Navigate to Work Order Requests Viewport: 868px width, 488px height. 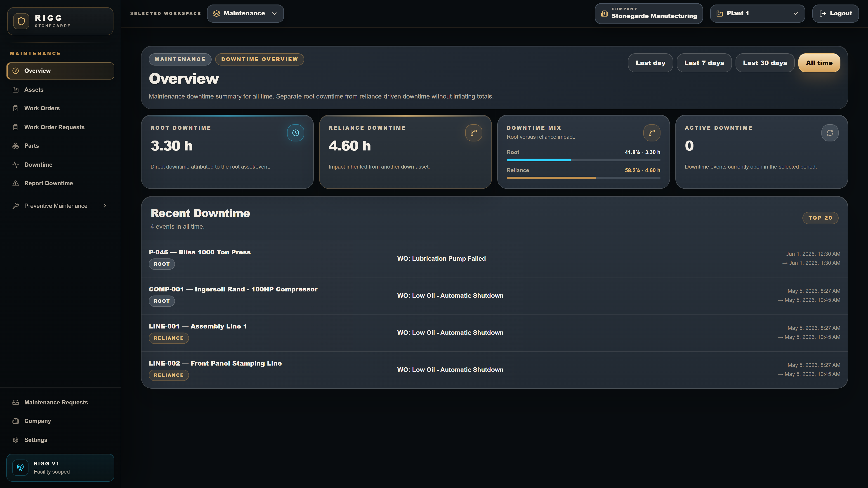(60, 127)
